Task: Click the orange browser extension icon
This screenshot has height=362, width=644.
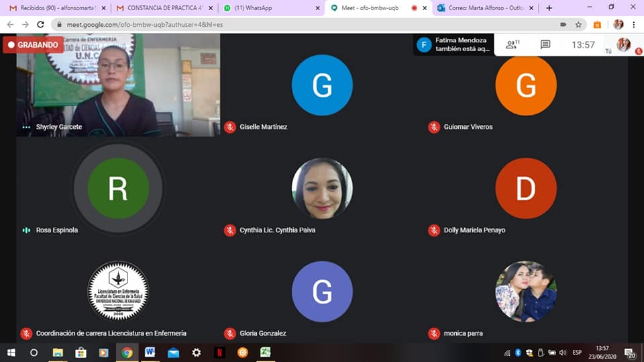Action: click(x=597, y=25)
